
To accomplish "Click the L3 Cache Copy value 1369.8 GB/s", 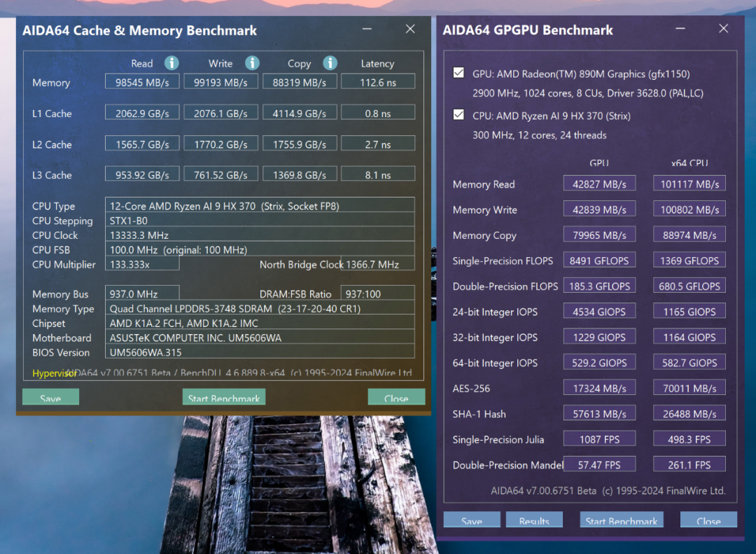I will 300,174.
